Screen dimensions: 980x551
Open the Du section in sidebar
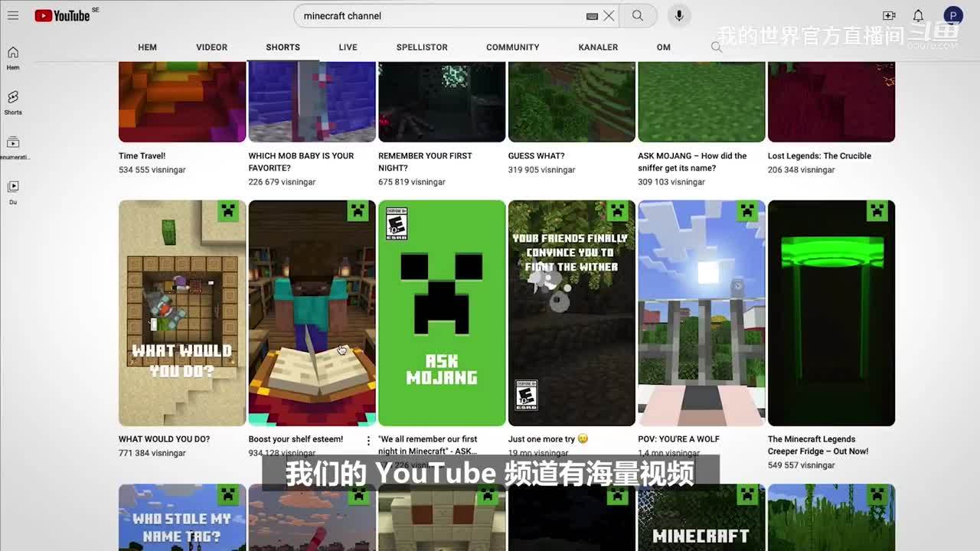click(13, 192)
